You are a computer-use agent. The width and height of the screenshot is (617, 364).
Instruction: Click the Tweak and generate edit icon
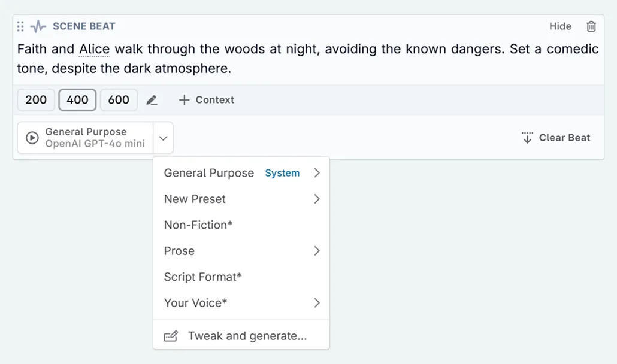(171, 336)
